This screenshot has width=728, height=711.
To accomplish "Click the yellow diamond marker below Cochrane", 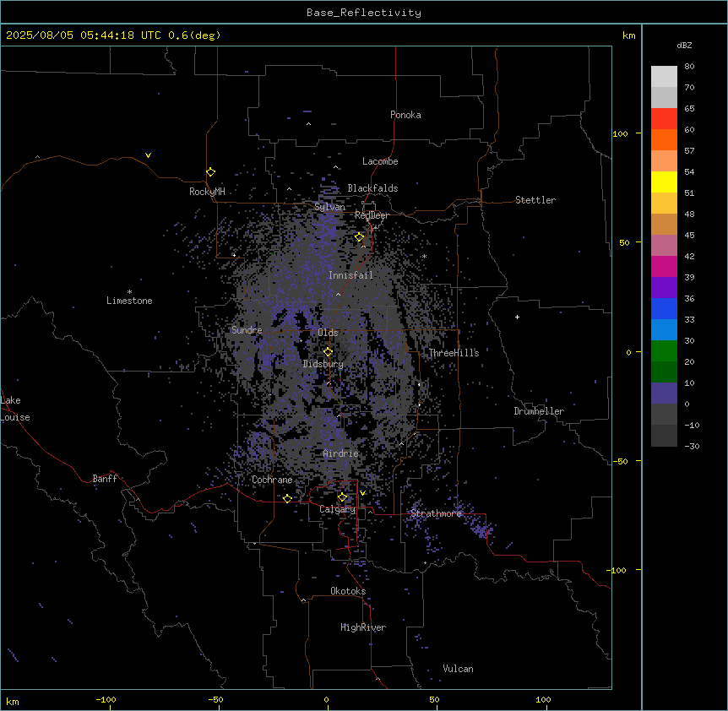I will click(287, 498).
